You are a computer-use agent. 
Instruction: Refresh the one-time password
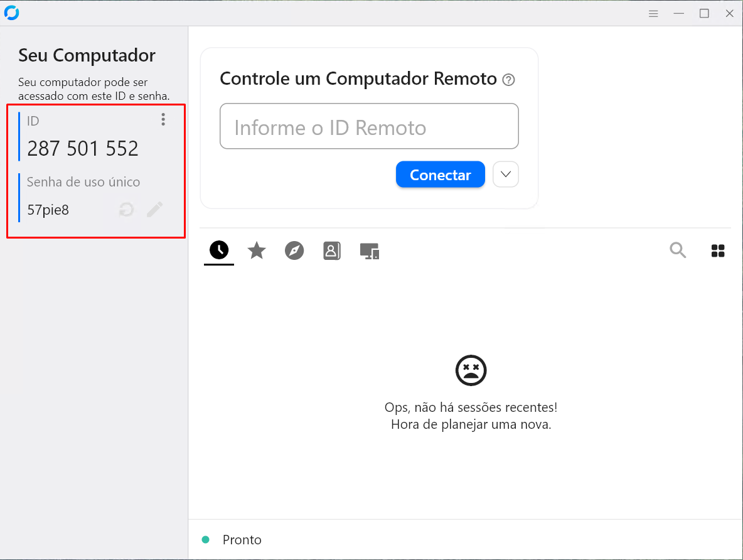click(x=127, y=210)
